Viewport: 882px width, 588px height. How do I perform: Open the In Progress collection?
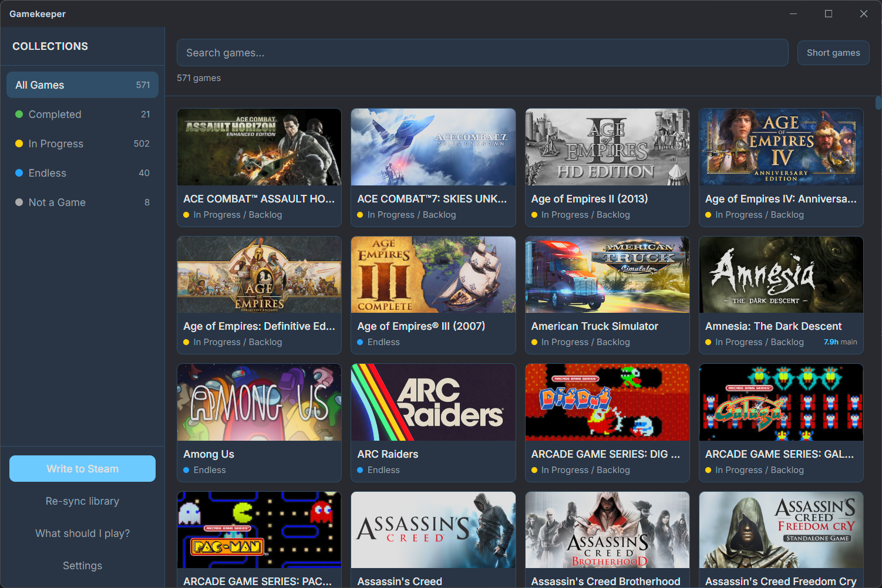coord(82,144)
